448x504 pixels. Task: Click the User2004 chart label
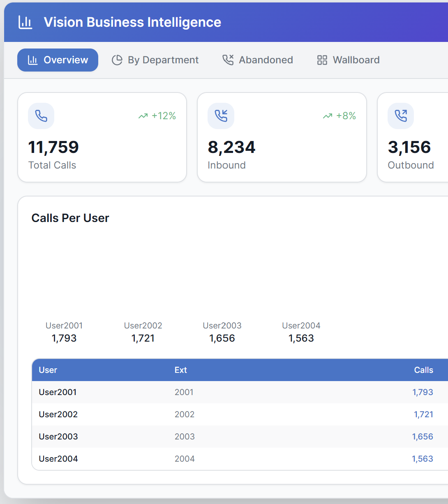[x=301, y=326]
